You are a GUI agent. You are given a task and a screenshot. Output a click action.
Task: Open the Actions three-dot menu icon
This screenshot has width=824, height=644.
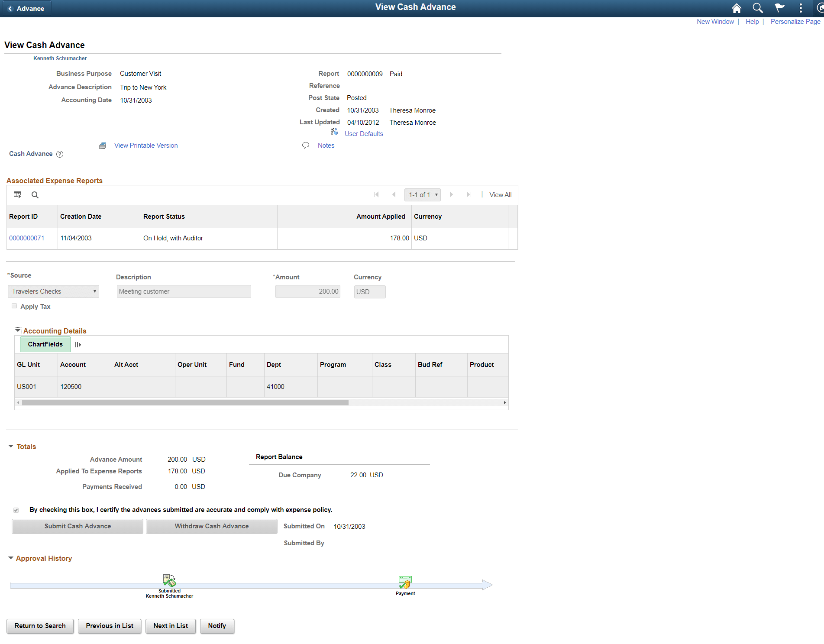pos(801,8)
